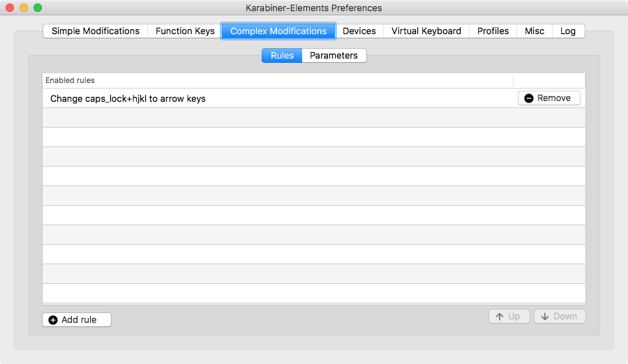Click the minus icon beside Remove
Viewport: 628px width, 364px height.
528,98
